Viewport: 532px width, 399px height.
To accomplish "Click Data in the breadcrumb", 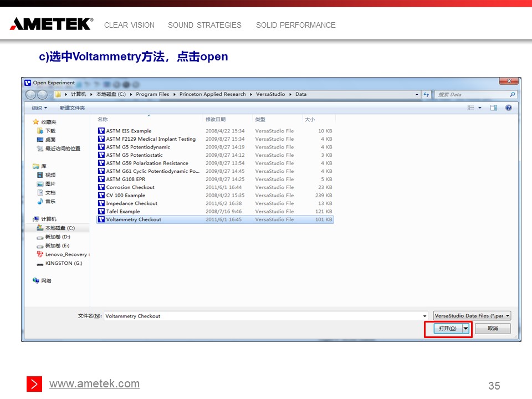I will point(301,94).
